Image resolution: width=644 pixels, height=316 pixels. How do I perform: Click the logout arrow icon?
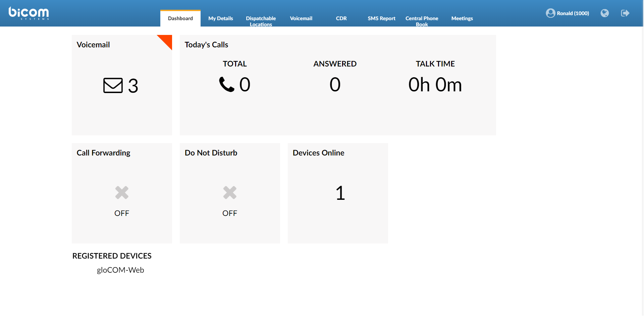pos(625,13)
